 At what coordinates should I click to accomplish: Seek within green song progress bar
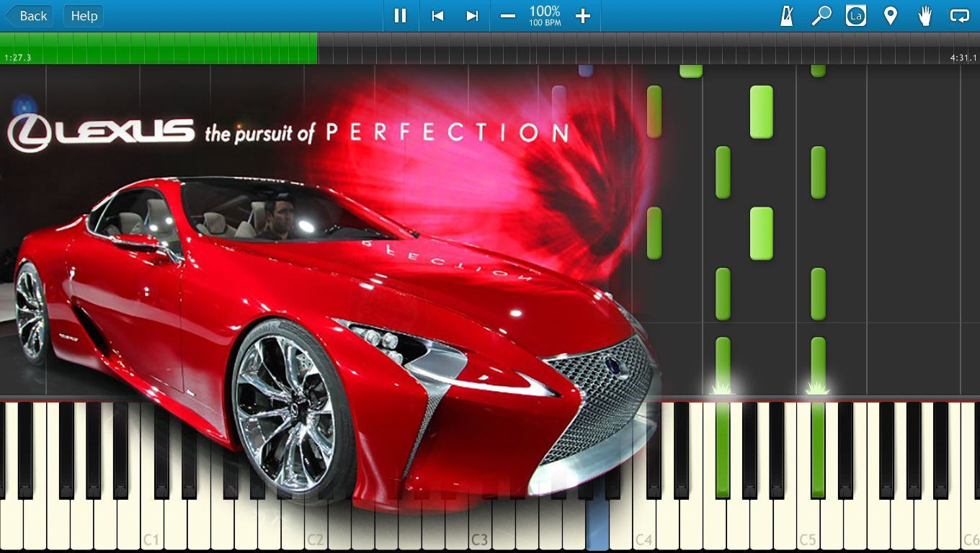159,48
